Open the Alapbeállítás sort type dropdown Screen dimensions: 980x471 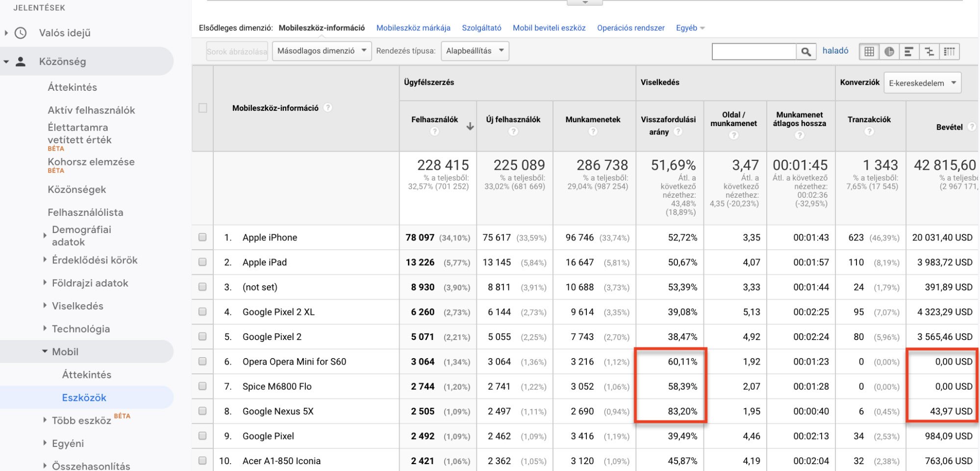click(475, 51)
